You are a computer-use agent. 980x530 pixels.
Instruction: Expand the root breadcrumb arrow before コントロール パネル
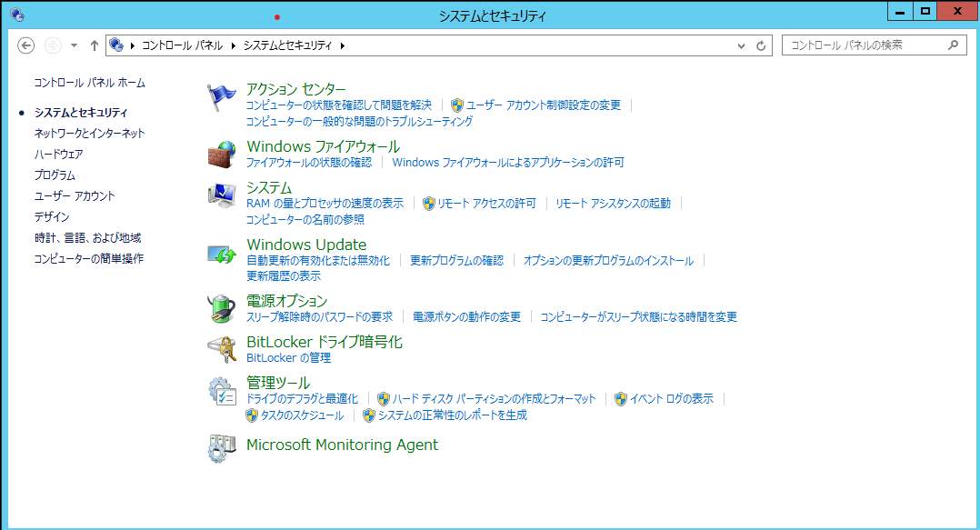133,45
